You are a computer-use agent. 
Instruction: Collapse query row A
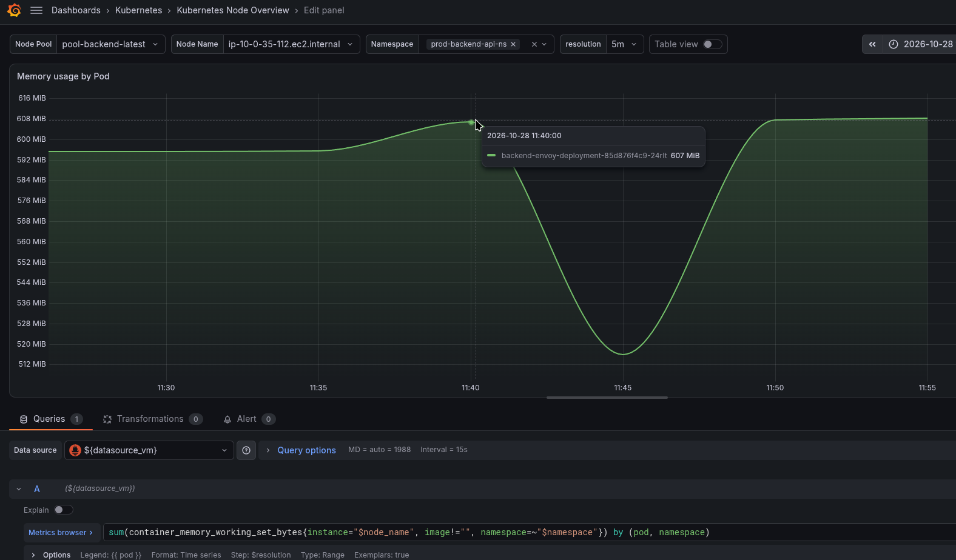pyautogui.click(x=19, y=488)
